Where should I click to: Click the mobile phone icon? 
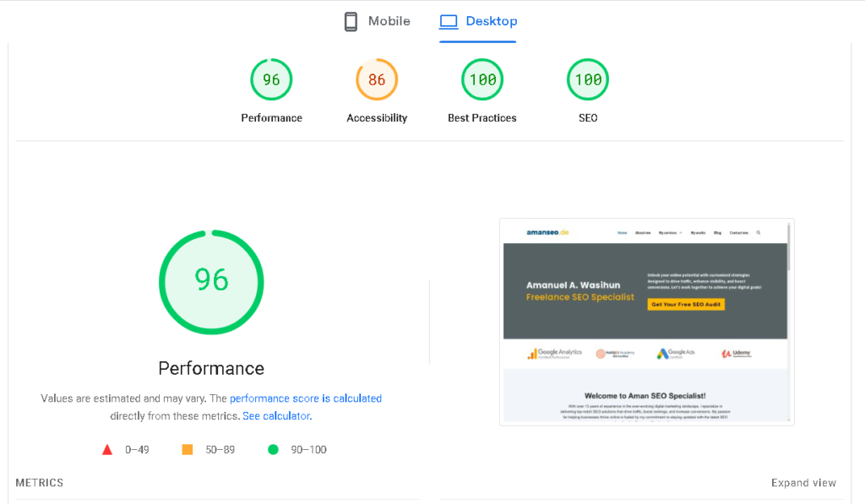pos(351,21)
